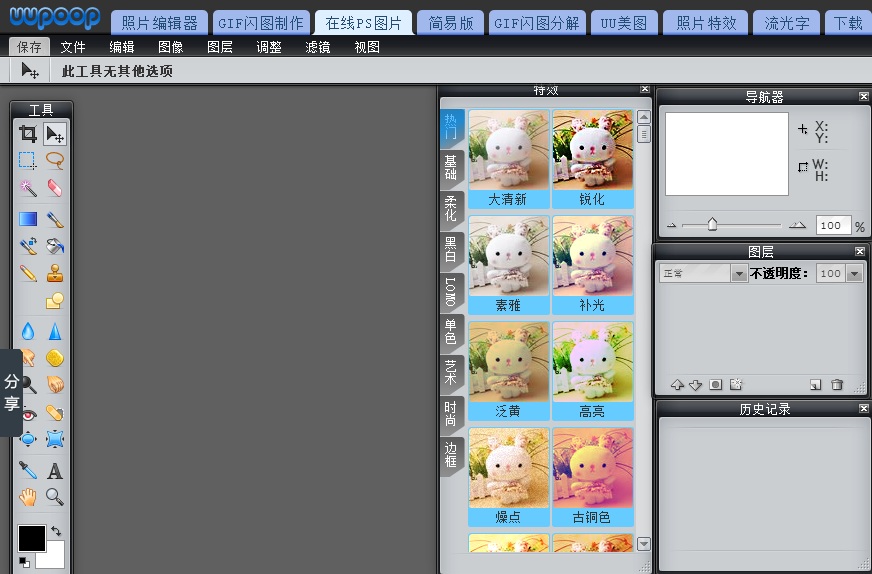Select the Eyedropper color picker tool

click(28, 470)
